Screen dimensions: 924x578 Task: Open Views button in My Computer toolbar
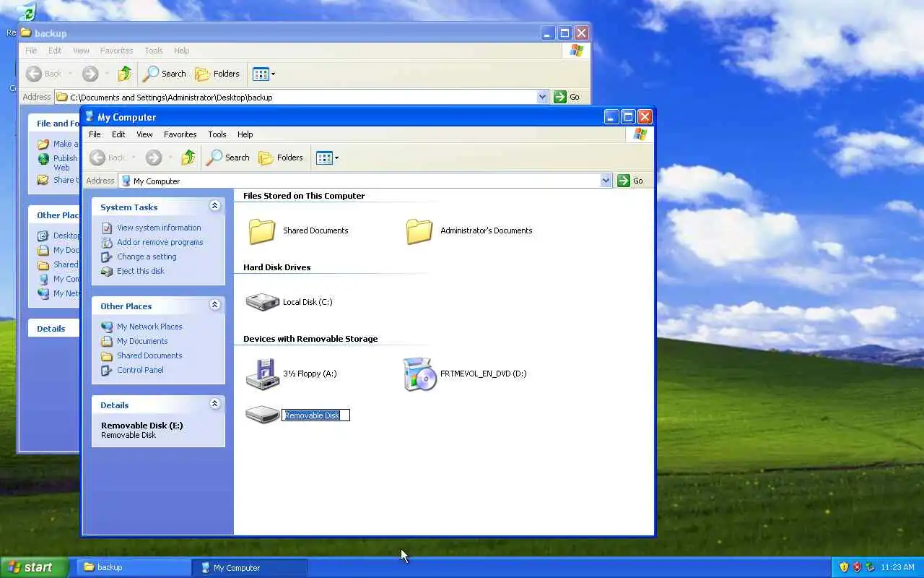point(324,158)
